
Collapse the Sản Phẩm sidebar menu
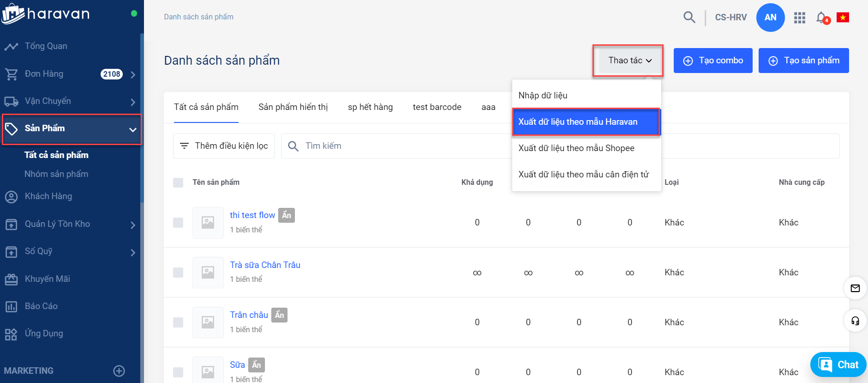pyautogui.click(x=133, y=129)
